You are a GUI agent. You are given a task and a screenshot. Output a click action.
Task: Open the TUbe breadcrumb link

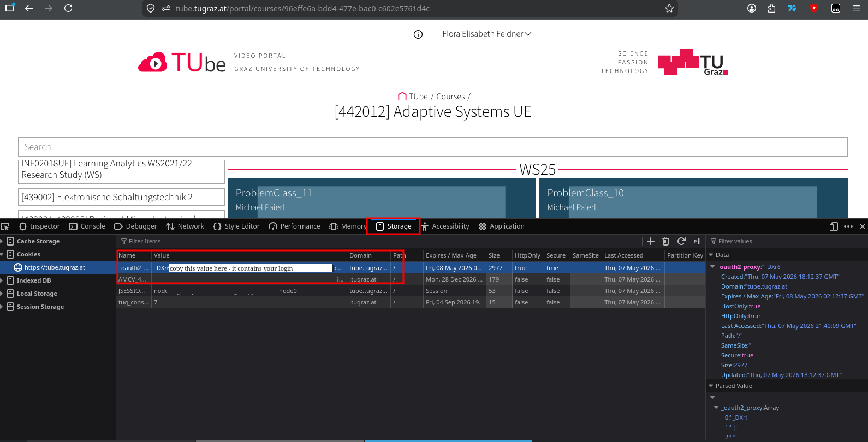coord(419,97)
